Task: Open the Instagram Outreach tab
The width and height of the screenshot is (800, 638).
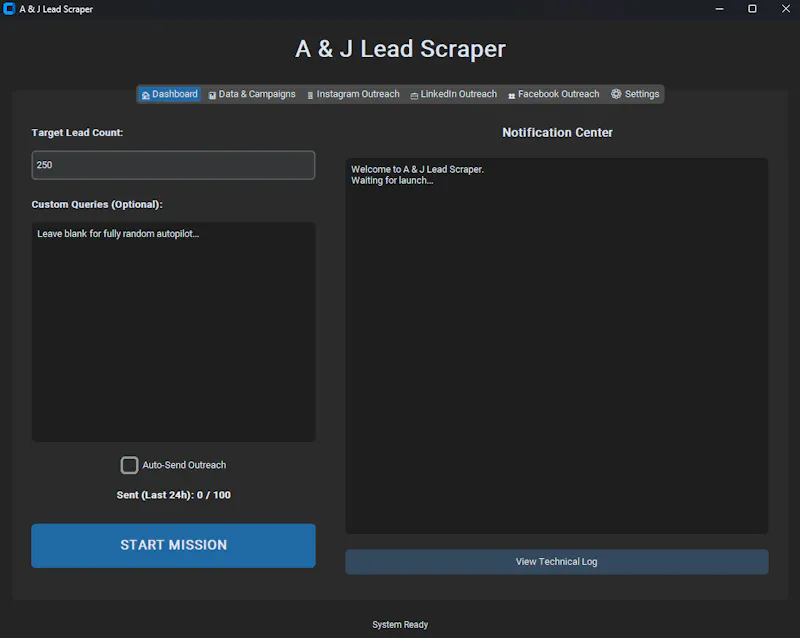Action: (353, 94)
